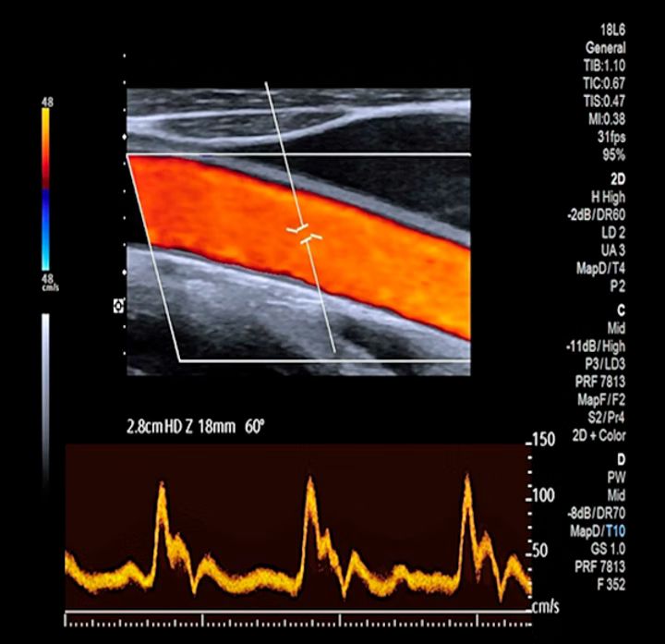Click the 60° angle correction readout

click(255, 428)
